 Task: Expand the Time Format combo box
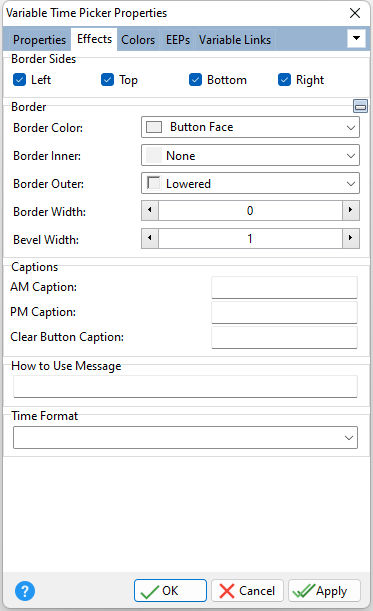185,438
